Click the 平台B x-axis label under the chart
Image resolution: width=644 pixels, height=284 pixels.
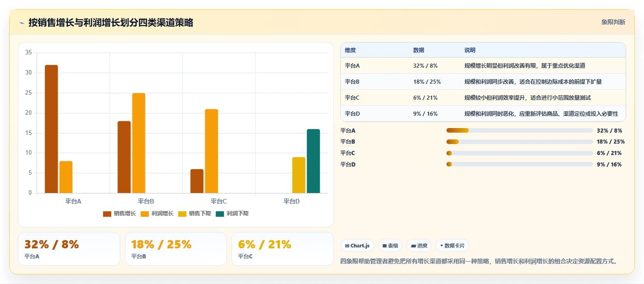(146, 201)
